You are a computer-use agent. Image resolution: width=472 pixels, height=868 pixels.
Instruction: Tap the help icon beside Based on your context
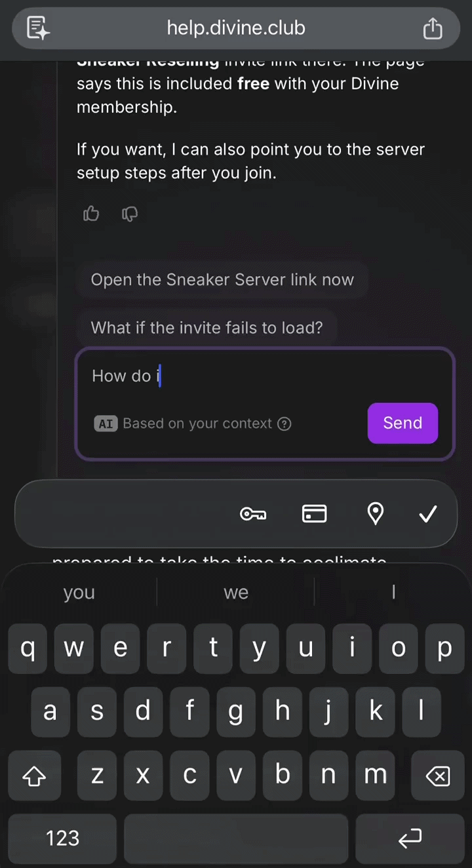(285, 424)
